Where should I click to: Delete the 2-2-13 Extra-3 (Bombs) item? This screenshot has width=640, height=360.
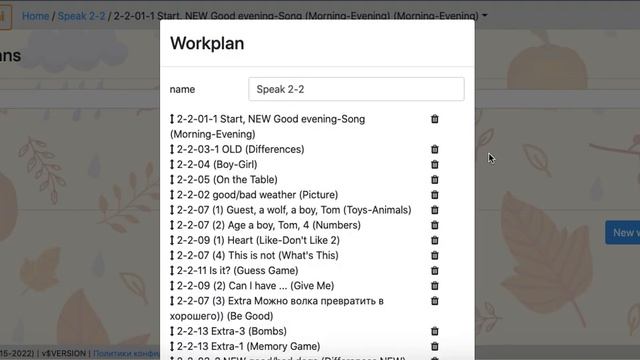tap(435, 331)
